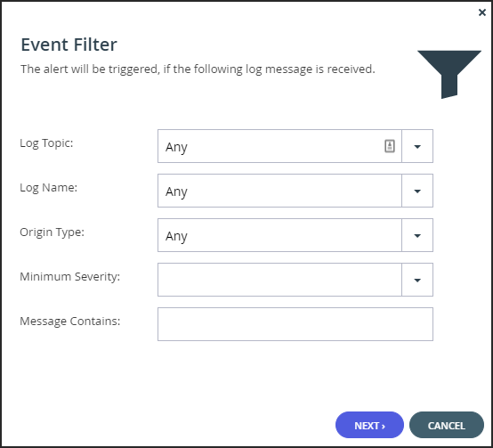Close the Event Filter dialog with X
493x448 pixels.
[482, 12]
